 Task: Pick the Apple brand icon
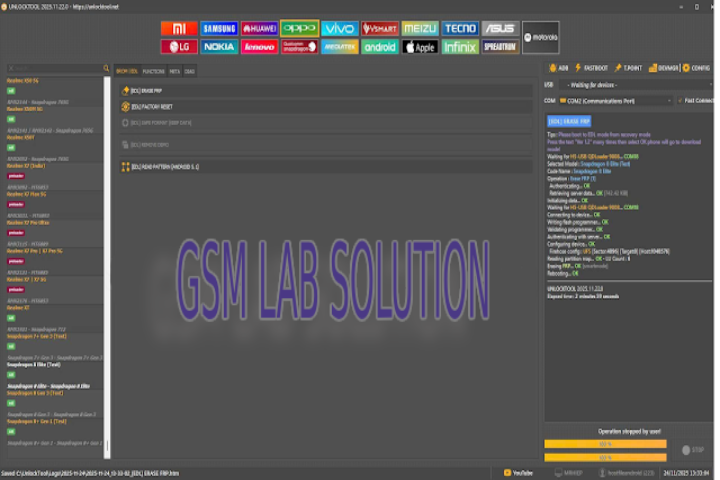[x=420, y=46]
